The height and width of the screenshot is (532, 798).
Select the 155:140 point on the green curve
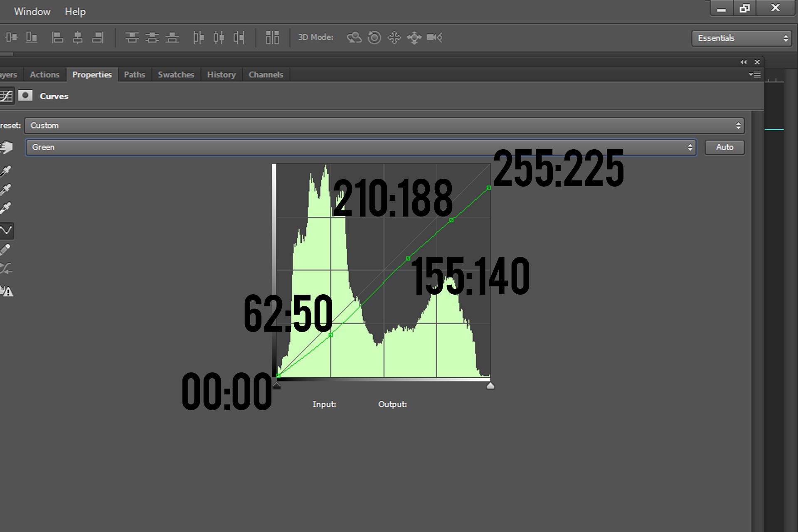pos(408,259)
